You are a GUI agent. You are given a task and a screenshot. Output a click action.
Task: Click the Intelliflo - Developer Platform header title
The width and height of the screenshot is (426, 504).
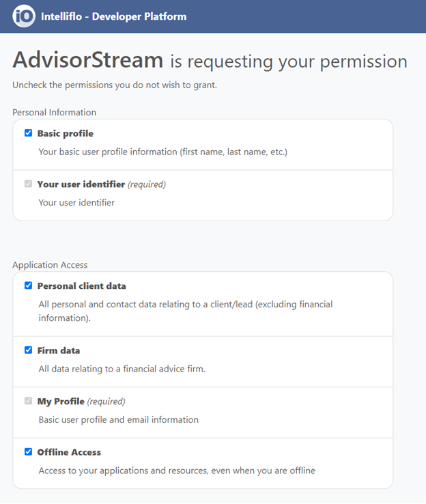(114, 16)
